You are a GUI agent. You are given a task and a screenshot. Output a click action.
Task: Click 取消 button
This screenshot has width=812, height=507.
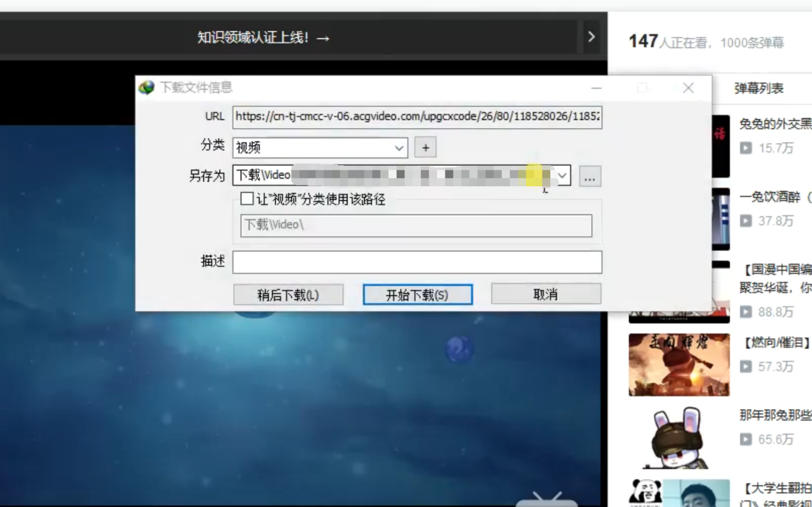click(x=546, y=294)
